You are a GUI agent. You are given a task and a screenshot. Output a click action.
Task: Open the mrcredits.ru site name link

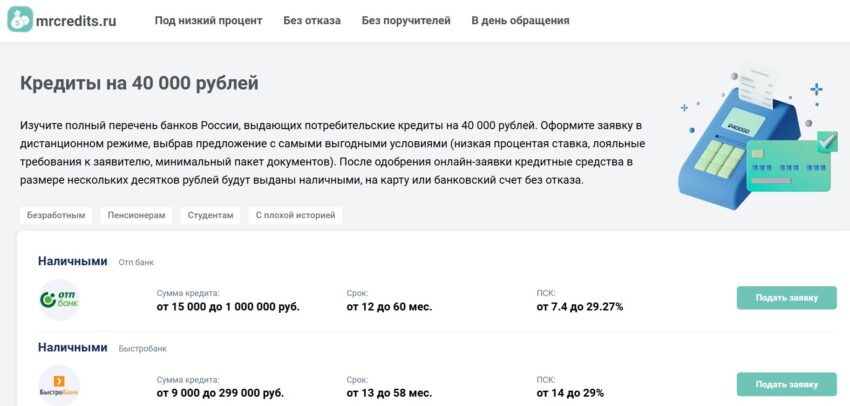[76, 21]
